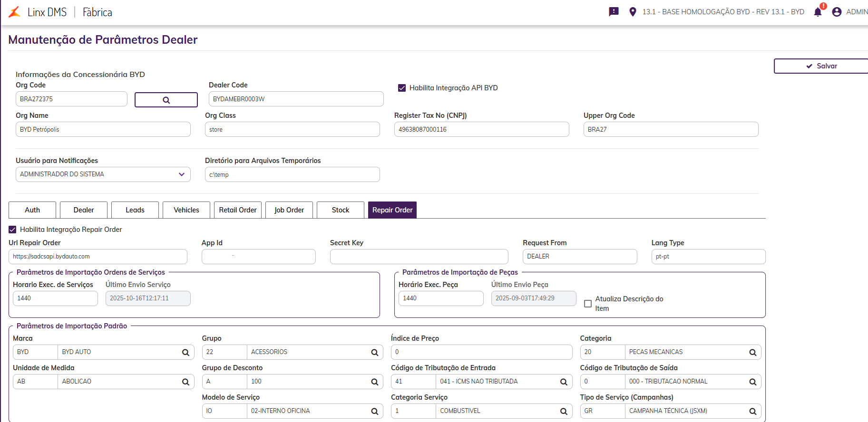Open the notifications bell icon

818,12
